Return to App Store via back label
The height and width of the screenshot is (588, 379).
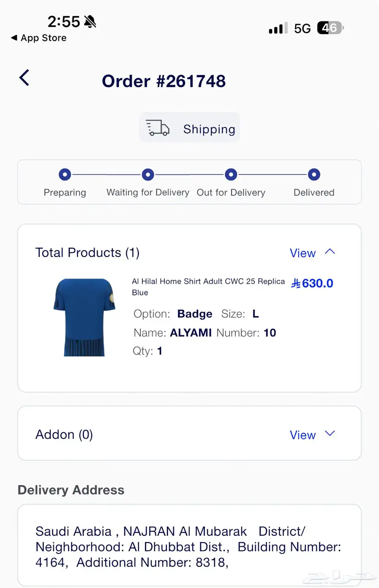tap(39, 38)
